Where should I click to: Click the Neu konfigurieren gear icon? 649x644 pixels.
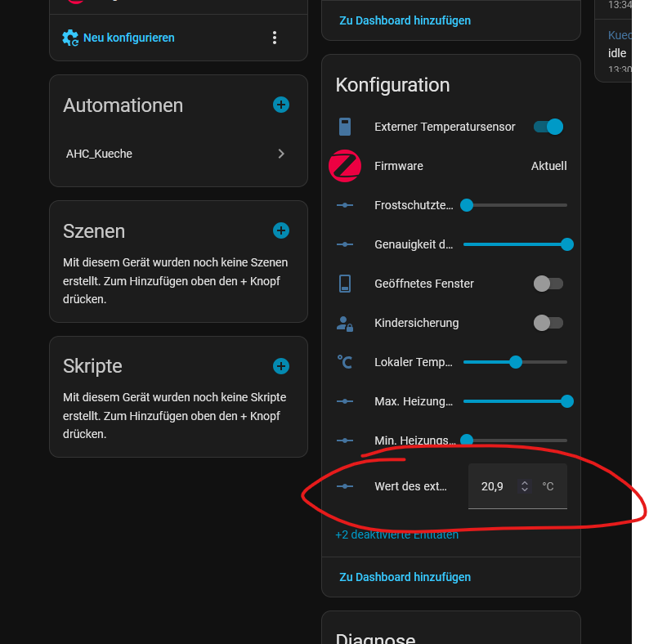coord(70,38)
